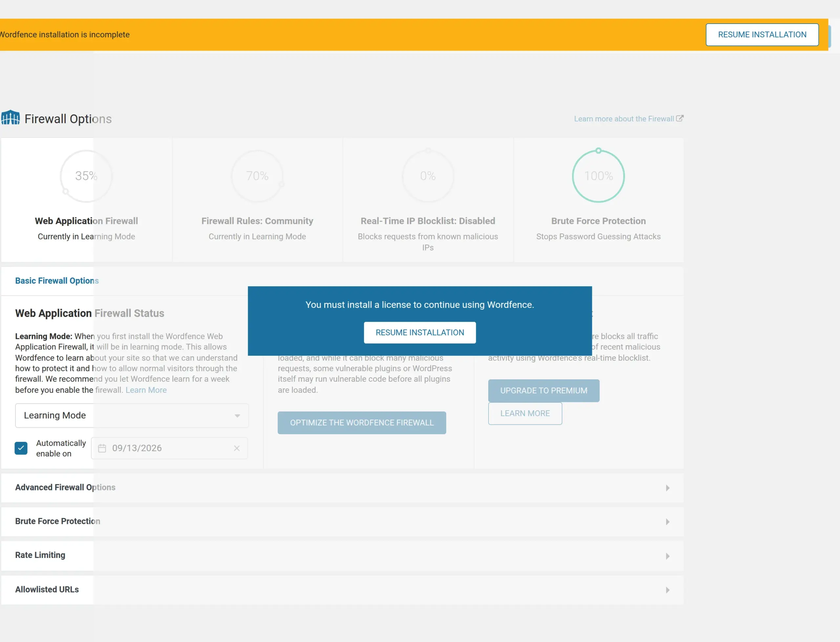Click the Learn More outlined button
This screenshot has height=642, width=840.
click(x=525, y=414)
